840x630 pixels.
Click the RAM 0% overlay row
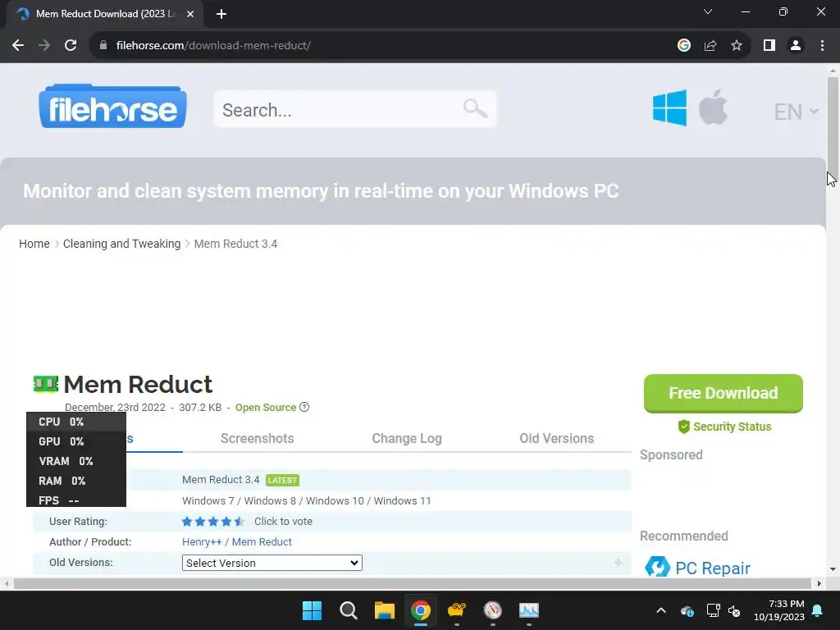point(76,481)
